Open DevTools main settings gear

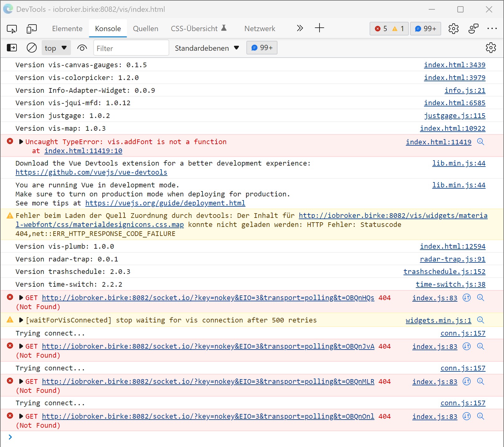click(453, 29)
